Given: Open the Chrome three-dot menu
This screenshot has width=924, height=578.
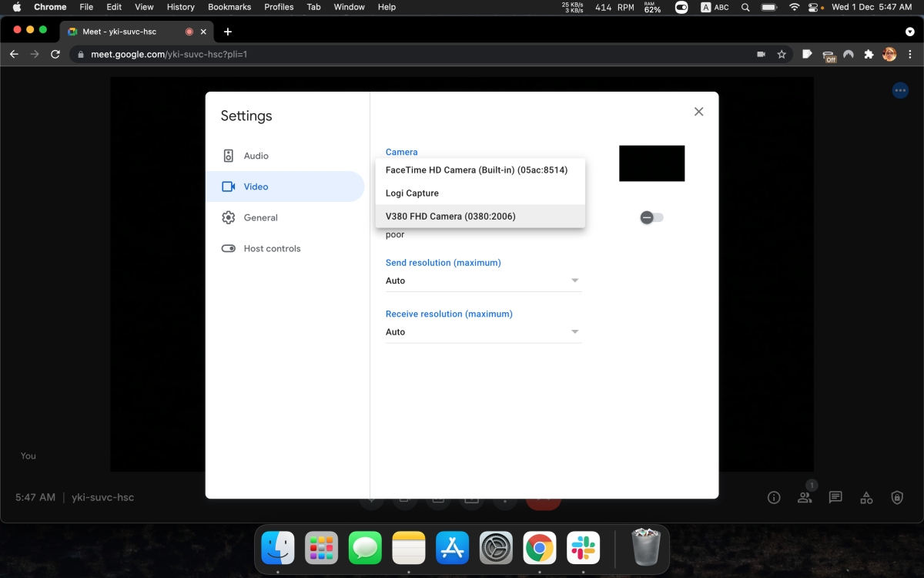Looking at the screenshot, I should [910, 54].
